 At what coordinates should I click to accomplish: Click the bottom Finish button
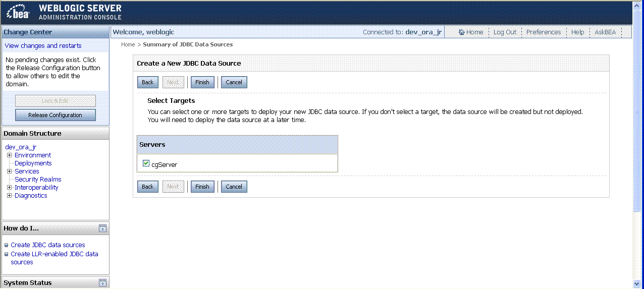(x=202, y=187)
